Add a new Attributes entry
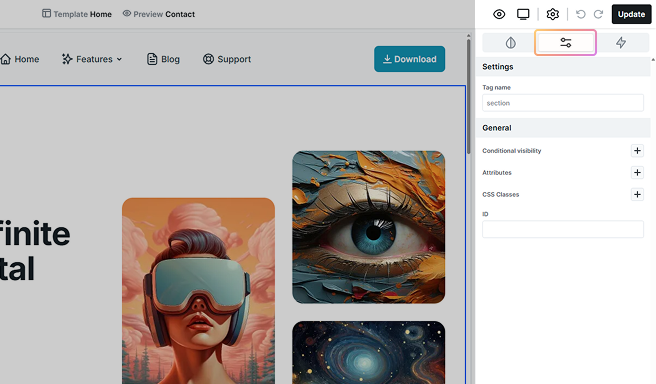This screenshot has width=656, height=384. tap(637, 172)
